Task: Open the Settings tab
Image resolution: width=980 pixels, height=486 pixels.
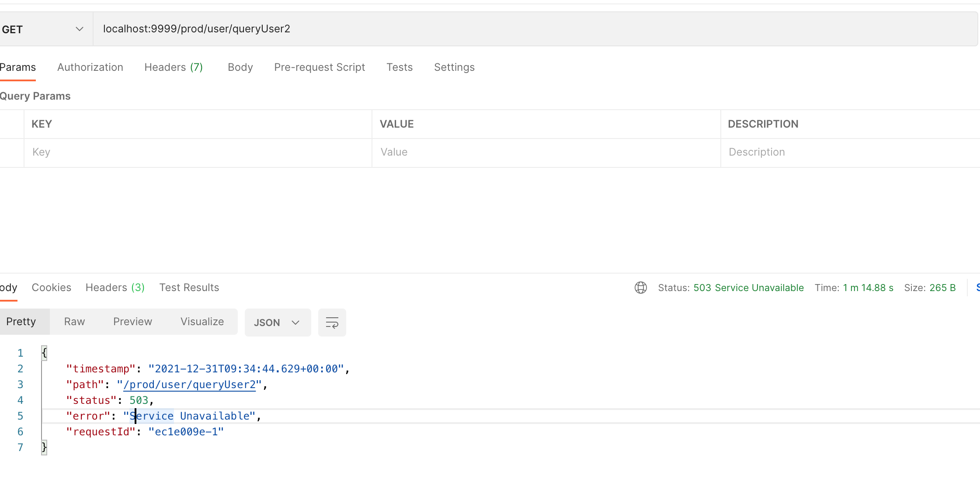Action: click(x=454, y=67)
